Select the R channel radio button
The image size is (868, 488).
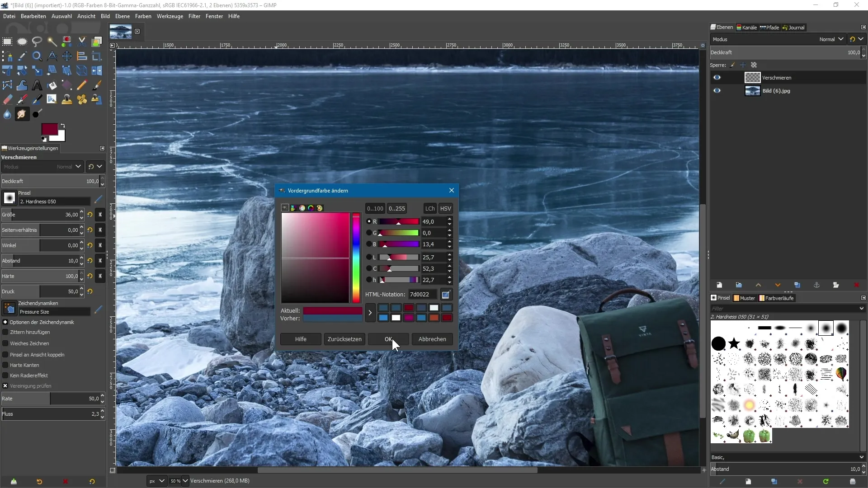369,221
